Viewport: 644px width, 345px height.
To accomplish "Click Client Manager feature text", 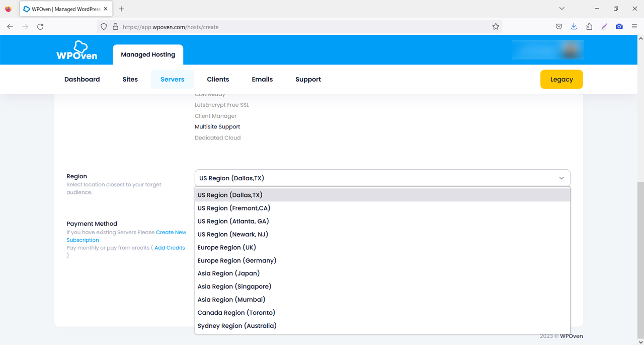I will coord(215,116).
